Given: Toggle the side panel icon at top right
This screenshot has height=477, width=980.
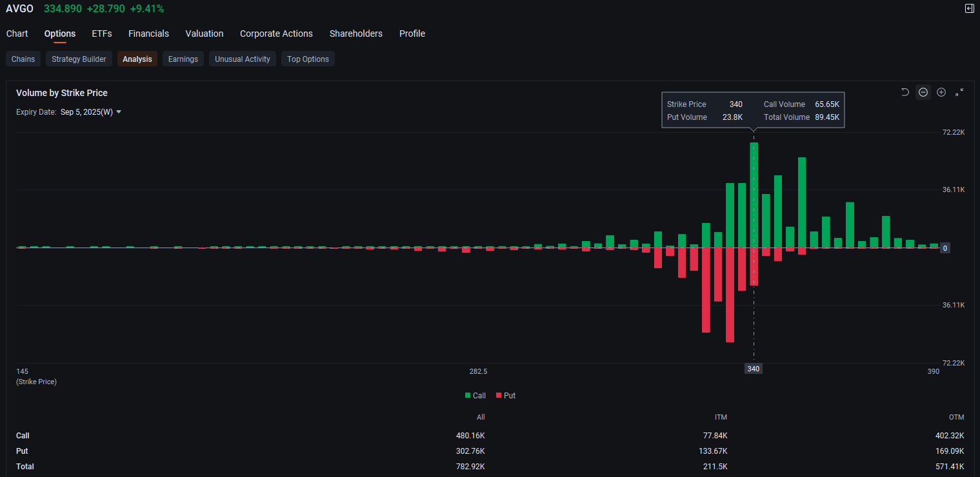Looking at the screenshot, I should coord(969,8).
